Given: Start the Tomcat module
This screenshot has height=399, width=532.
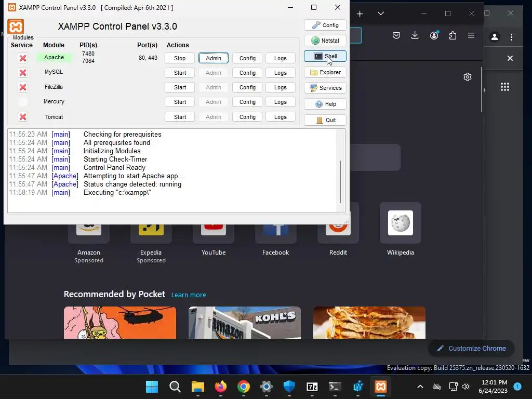Looking at the screenshot, I should pos(180,117).
